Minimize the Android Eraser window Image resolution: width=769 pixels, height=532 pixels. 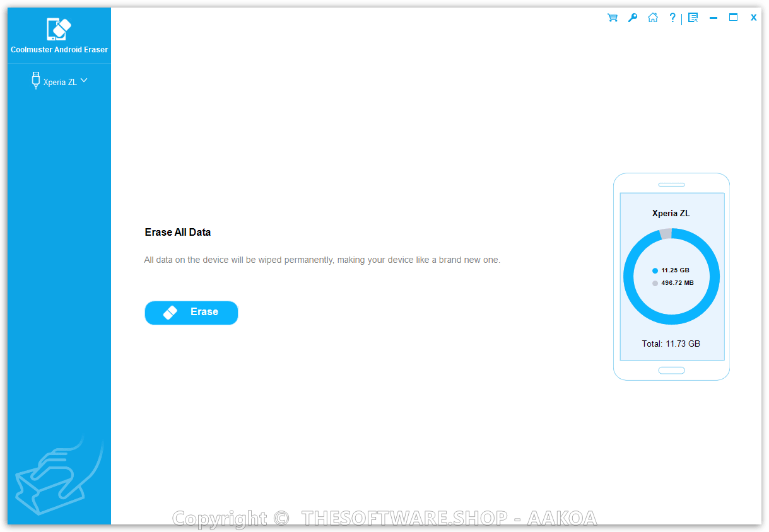(713, 18)
